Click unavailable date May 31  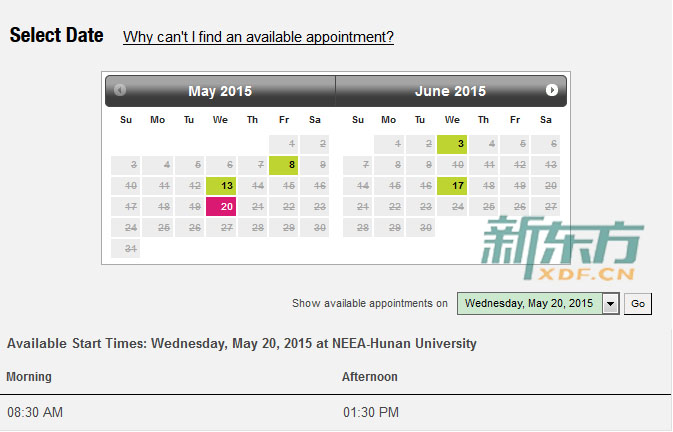click(126, 248)
